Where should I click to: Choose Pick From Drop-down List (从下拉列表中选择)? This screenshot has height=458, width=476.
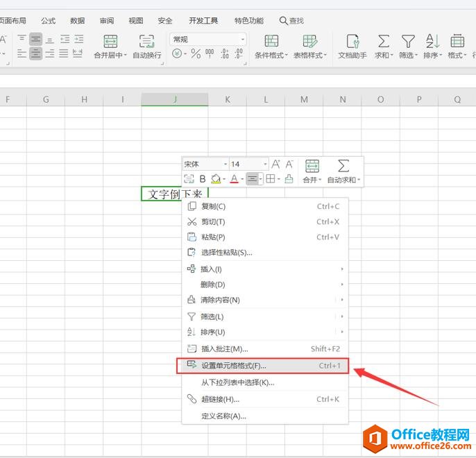(265, 383)
